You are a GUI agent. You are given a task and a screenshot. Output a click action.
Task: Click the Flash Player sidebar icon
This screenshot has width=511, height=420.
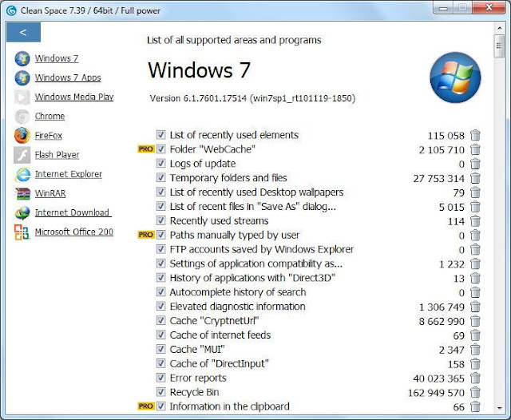pyautogui.click(x=22, y=155)
